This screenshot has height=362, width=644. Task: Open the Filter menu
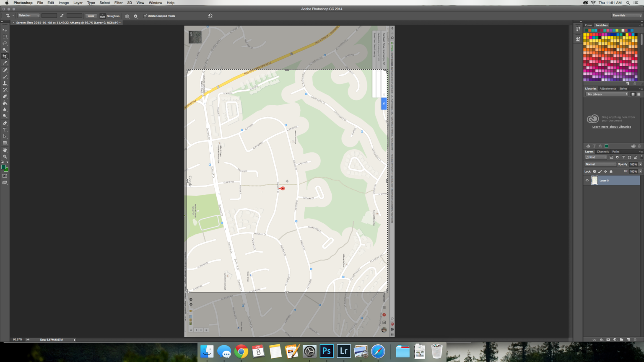118,3
